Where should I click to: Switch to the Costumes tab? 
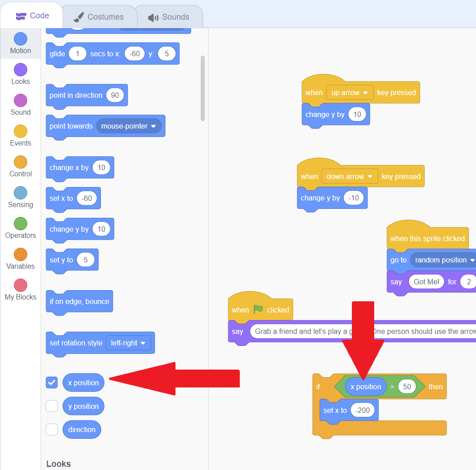[x=99, y=17]
